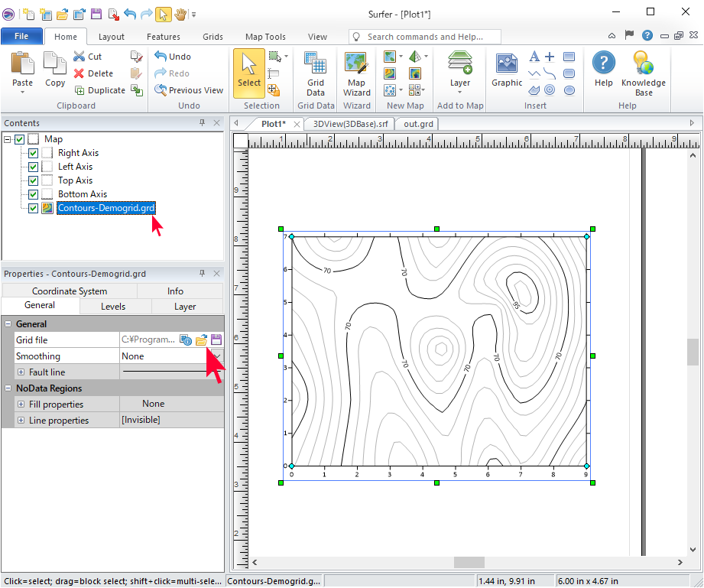Hide the Contours-Demogrid.grd layer checkbox

coord(33,208)
